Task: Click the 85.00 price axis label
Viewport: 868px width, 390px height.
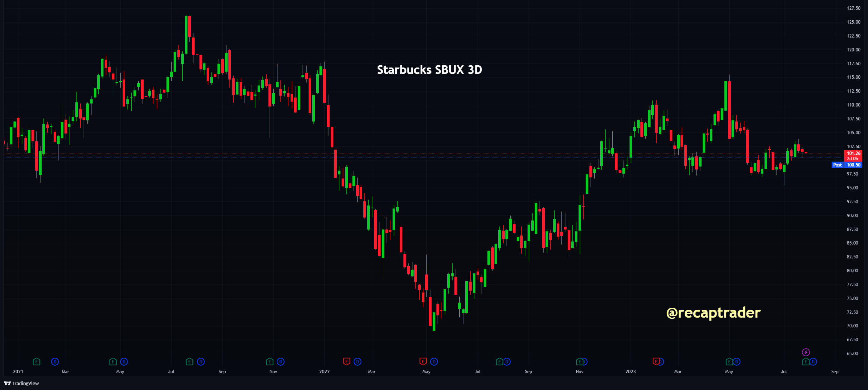Action: [852, 243]
